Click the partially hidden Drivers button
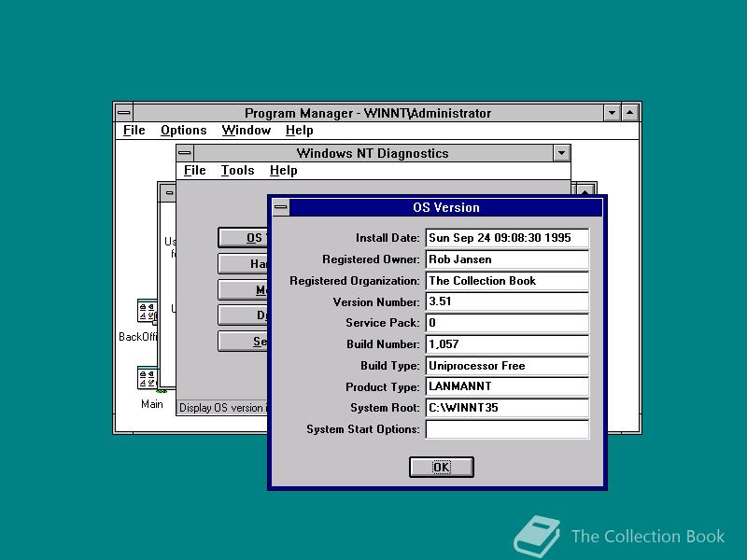Screen dimensions: 747x560 pos(243,315)
